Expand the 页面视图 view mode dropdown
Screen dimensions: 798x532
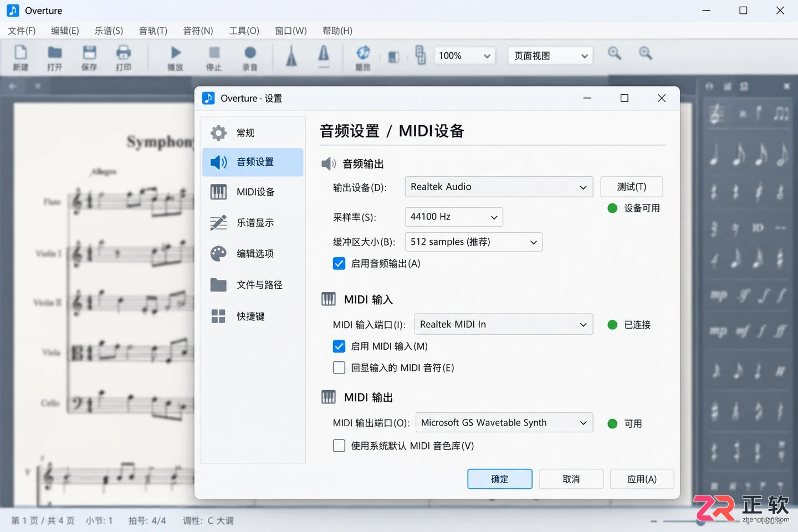[550, 55]
